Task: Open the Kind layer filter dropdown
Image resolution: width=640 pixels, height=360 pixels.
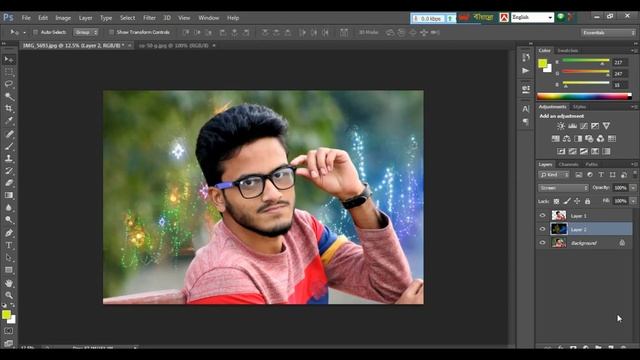Action: pos(554,175)
